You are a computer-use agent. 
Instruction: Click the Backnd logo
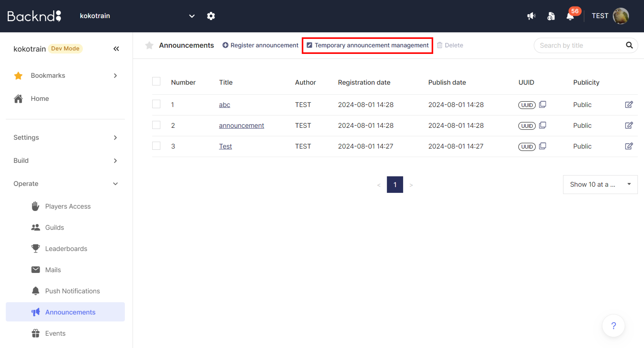tap(34, 16)
